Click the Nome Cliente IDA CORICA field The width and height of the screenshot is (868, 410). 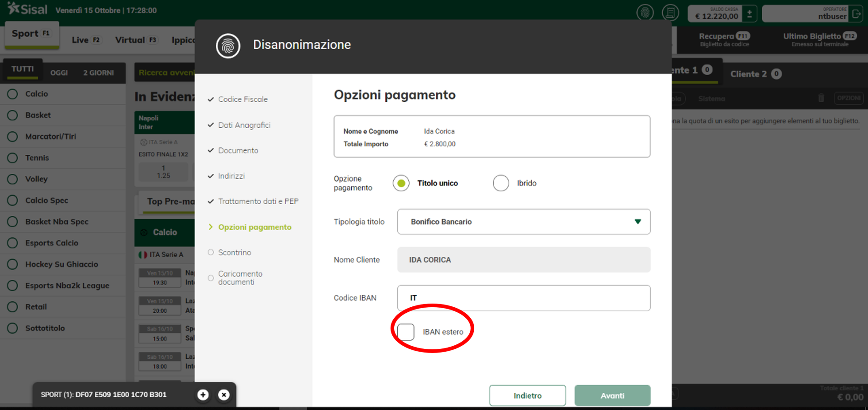524,260
